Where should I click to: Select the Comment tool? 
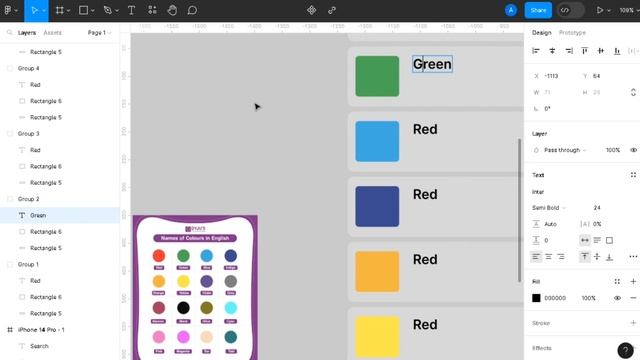click(192, 10)
